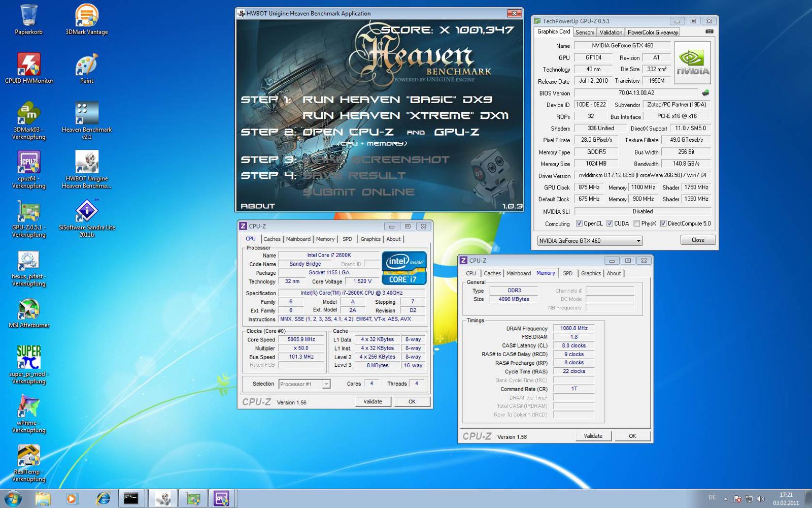
Task: Switch to HWBOT Heaven taskbar button
Action: click(163, 498)
